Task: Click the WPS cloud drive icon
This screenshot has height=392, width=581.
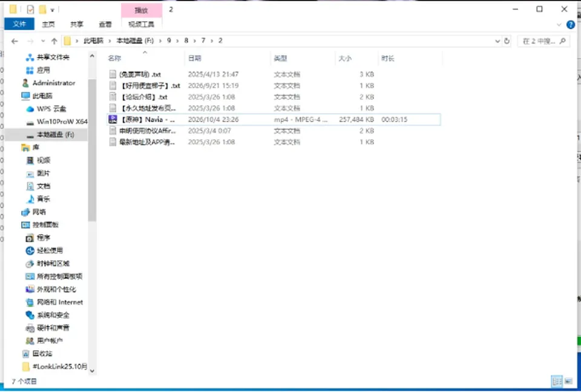Action: (30, 109)
